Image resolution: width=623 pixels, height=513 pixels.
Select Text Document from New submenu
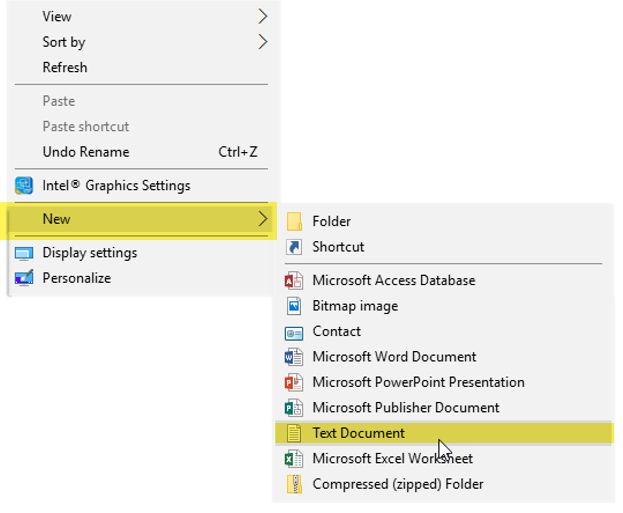click(x=359, y=434)
